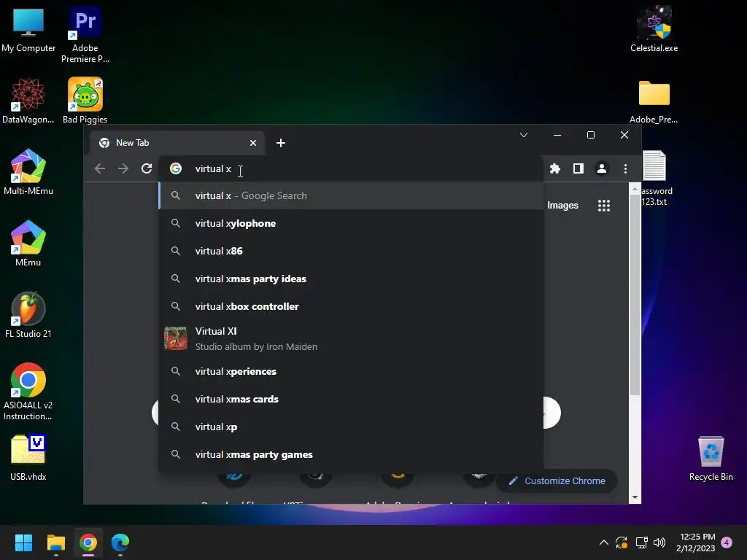Click the scrollbar down arrow
This screenshot has width=747, height=560.
click(635, 497)
